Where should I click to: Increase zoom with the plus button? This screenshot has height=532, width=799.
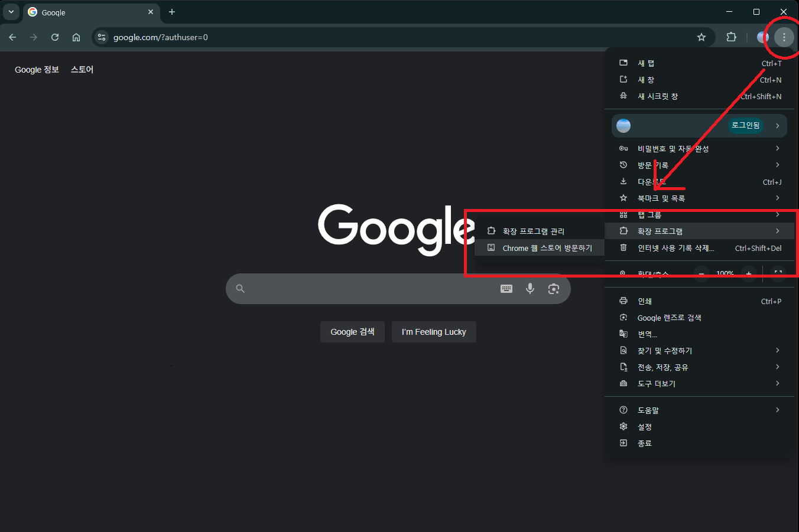click(749, 273)
